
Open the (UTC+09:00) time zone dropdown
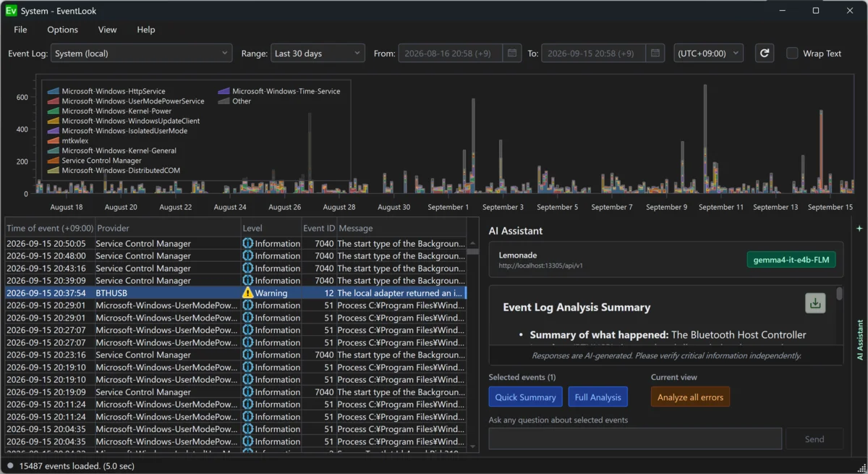[x=708, y=53]
